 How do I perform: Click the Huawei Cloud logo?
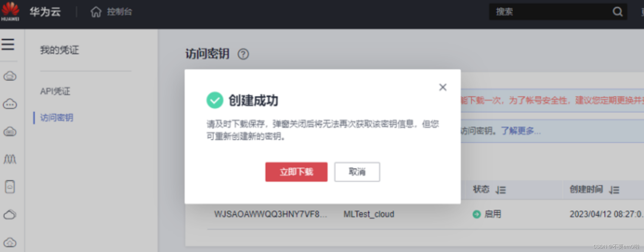[x=10, y=12]
